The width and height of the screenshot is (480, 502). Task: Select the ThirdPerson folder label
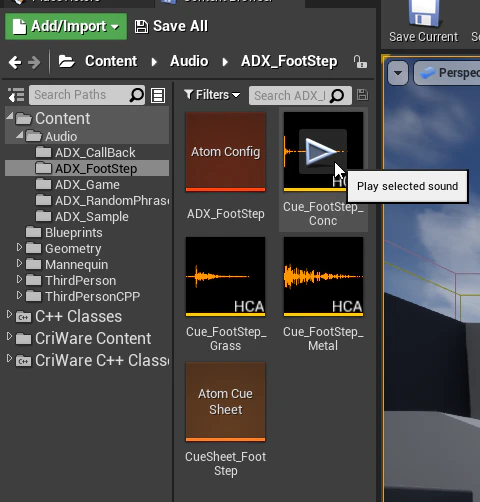pos(80,281)
